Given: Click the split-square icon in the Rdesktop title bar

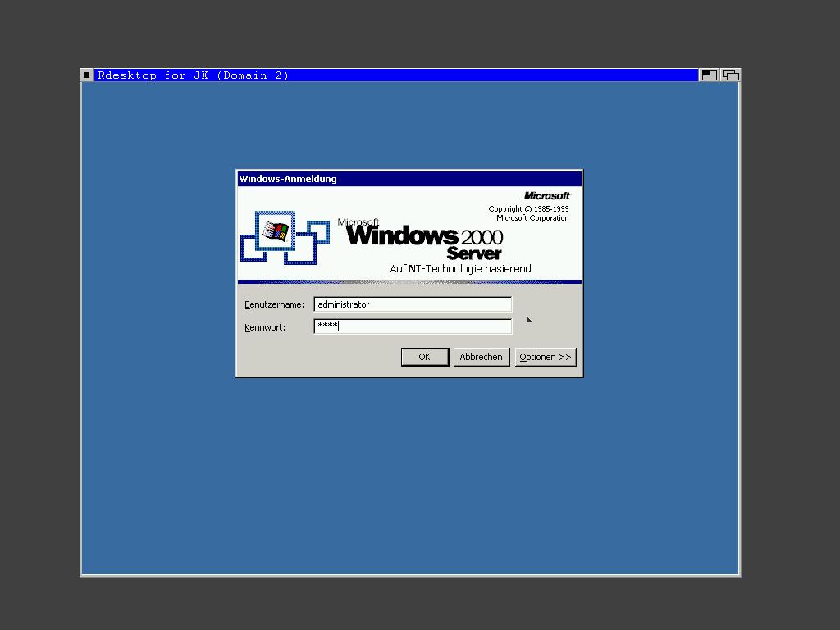Looking at the screenshot, I should click(x=709, y=75).
